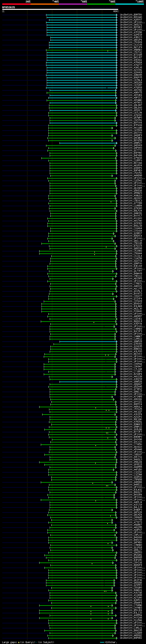Click the cyan alignment bar for UniRef100_Q8W528

tap(88, 342)
